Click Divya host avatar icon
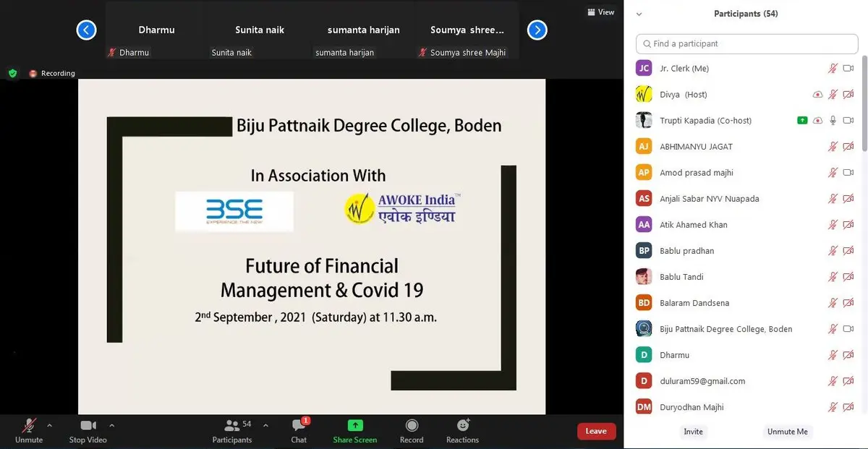This screenshot has height=449, width=868. tap(644, 95)
